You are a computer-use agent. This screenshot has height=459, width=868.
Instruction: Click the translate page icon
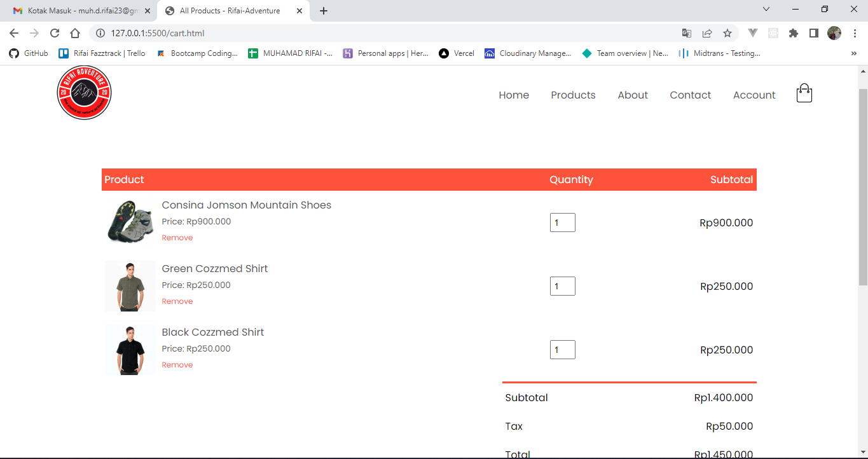pyautogui.click(x=687, y=33)
